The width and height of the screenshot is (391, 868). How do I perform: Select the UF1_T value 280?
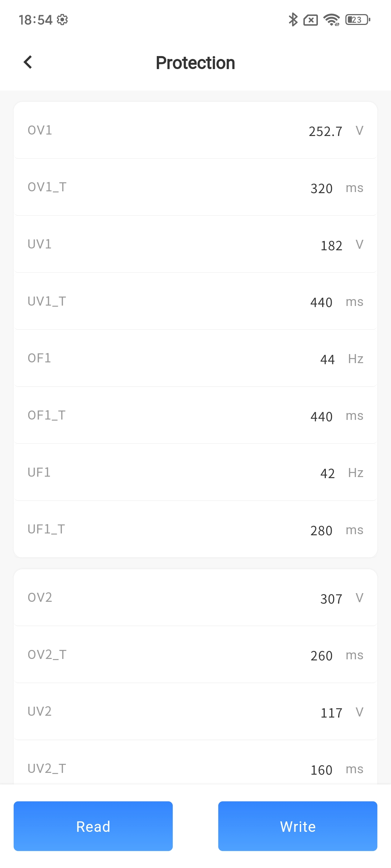click(321, 531)
